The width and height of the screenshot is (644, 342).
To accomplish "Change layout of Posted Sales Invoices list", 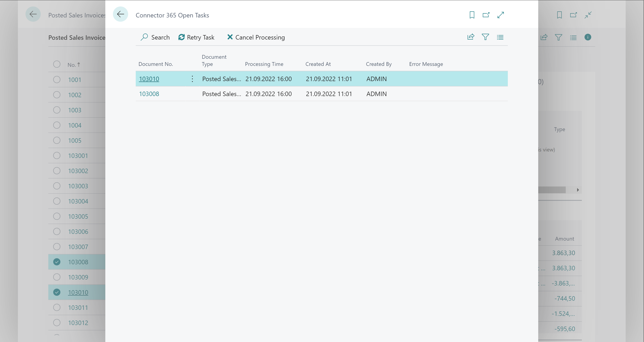I will [x=573, y=38].
